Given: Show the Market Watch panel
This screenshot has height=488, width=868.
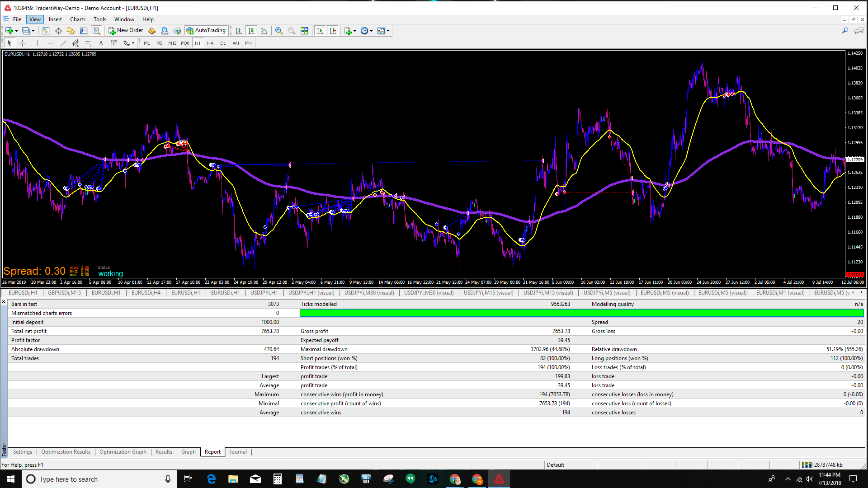Looking at the screenshot, I should [x=45, y=31].
